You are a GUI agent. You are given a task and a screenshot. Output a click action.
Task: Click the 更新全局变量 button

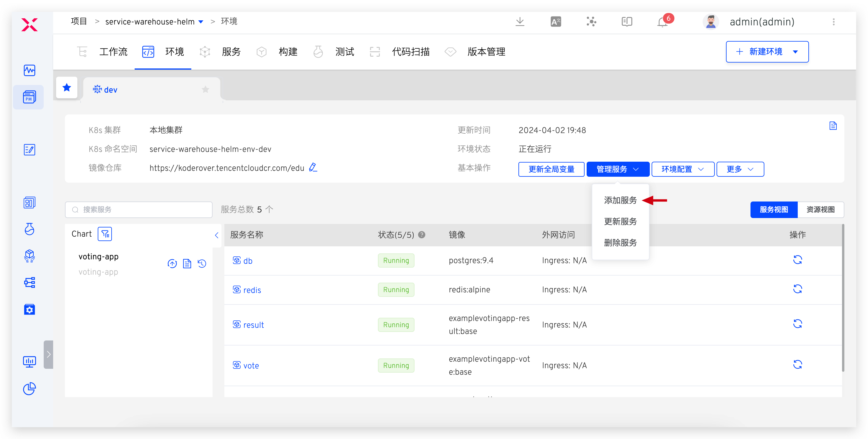pos(551,169)
